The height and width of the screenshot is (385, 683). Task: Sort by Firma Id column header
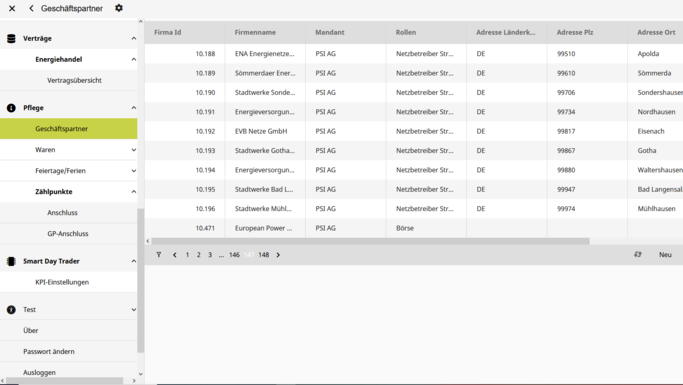185,32
